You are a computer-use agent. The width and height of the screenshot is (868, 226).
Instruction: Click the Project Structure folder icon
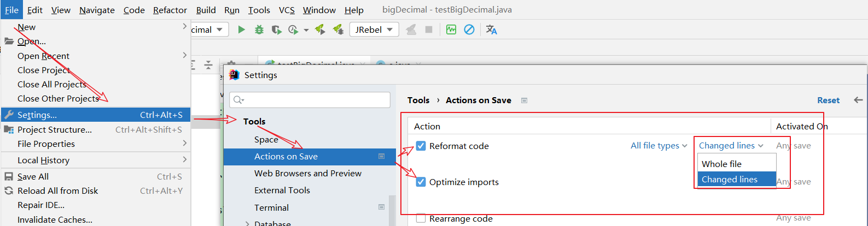(9, 129)
